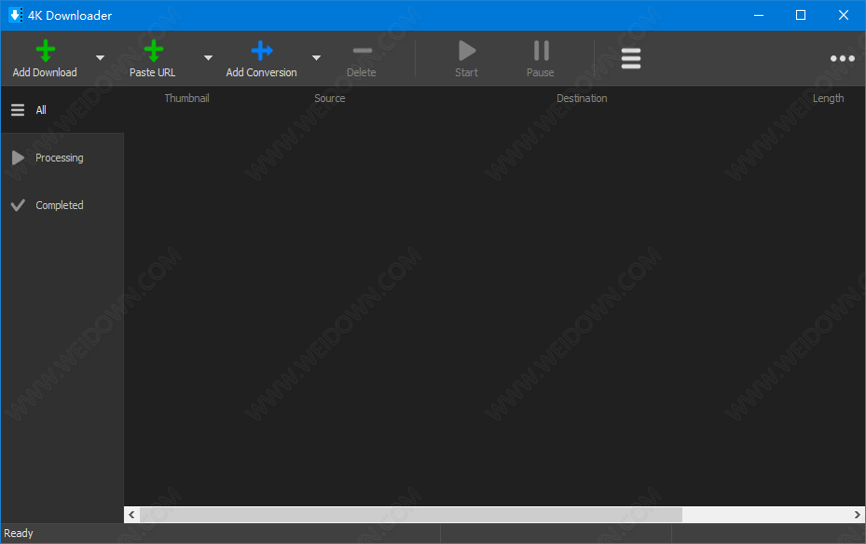
Task: Open the three-dot more options menu
Action: pos(842,59)
